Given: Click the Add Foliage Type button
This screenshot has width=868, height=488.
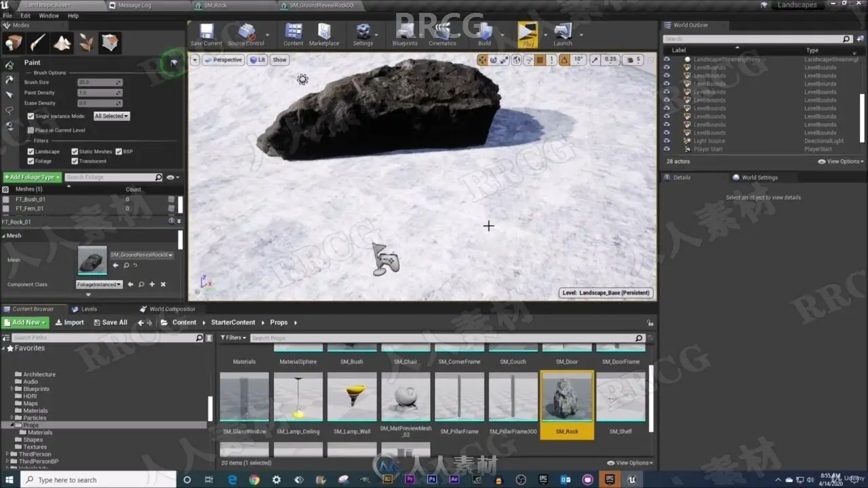Looking at the screenshot, I should 33,178.
